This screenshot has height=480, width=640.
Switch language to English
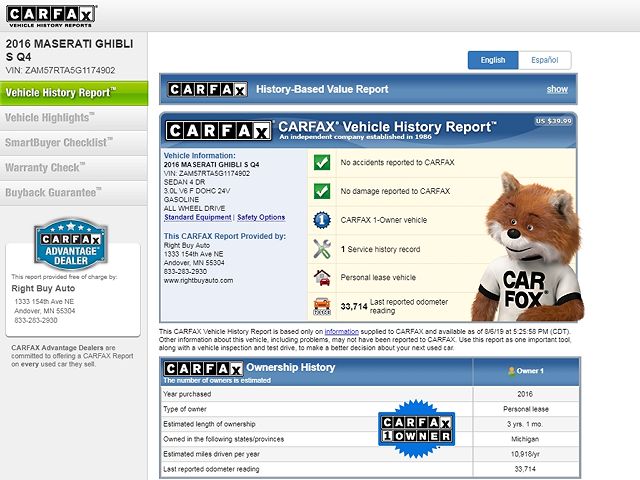point(493,60)
